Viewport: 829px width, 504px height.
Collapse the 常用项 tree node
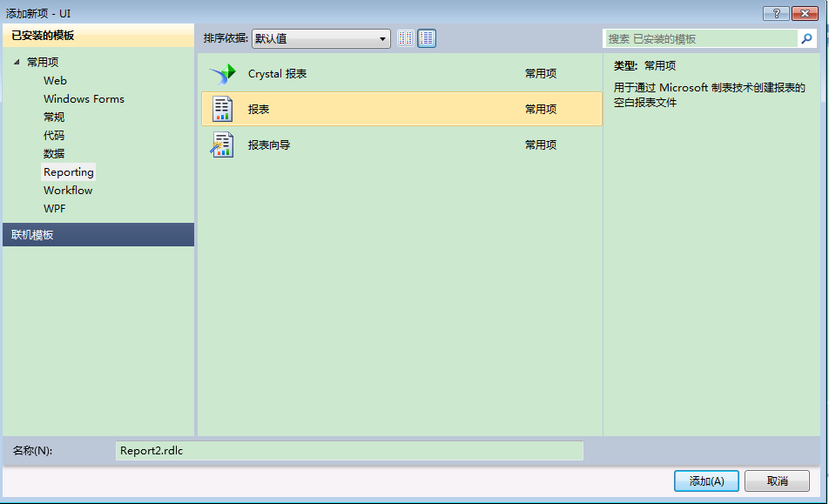pos(17,63)
